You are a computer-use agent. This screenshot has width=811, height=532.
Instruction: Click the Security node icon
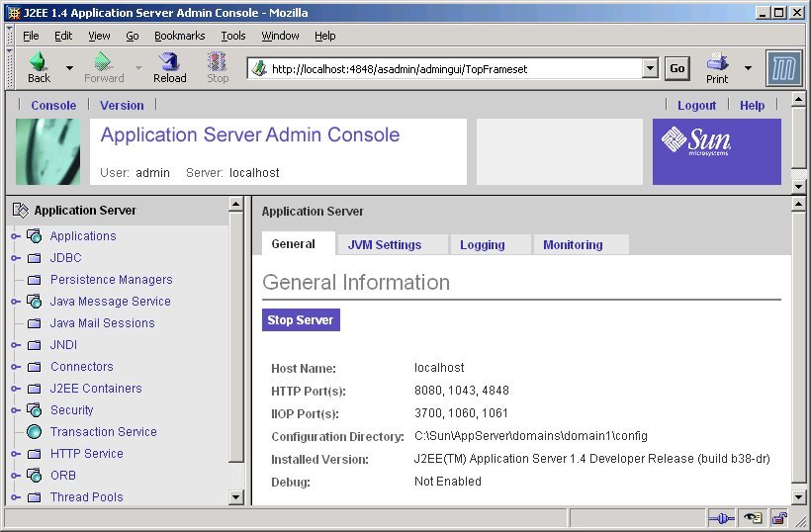[35, 410]
